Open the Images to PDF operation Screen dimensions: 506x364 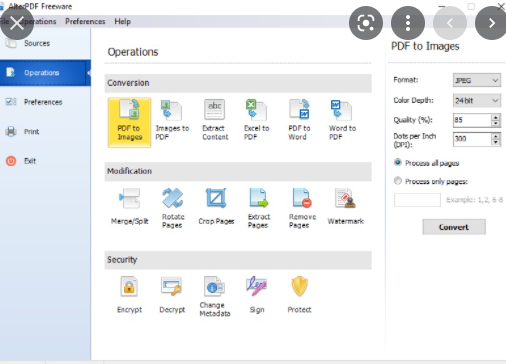172,120
